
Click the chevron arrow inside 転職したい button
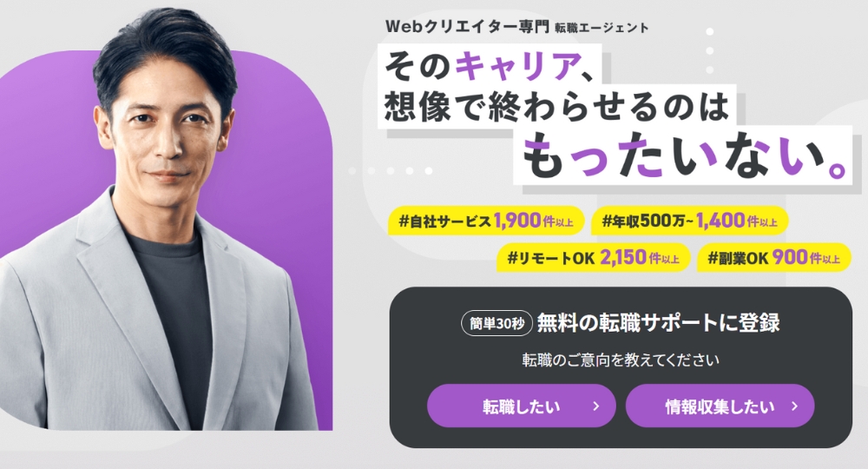pos(596,406)
